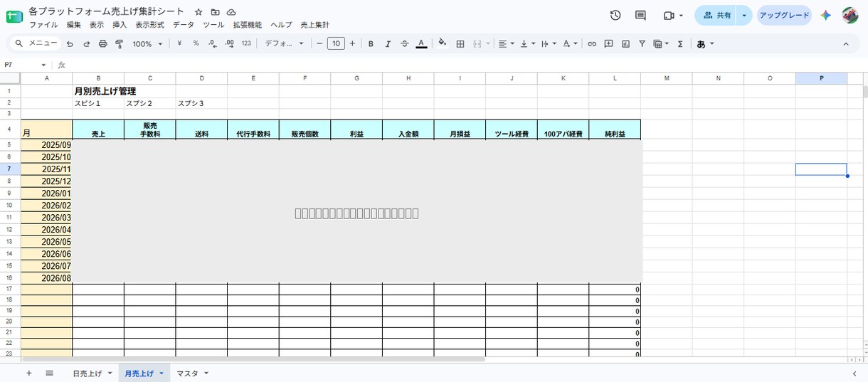Toggle bold formatting

(371, 43)
